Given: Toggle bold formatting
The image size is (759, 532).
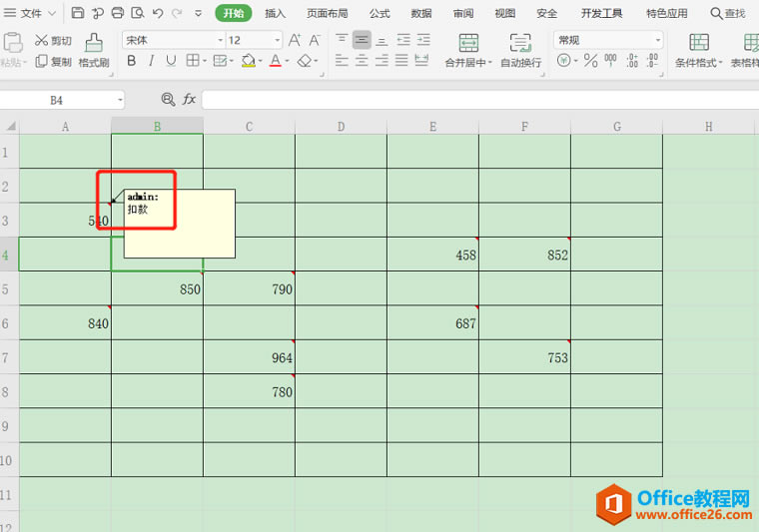Looking at the screenshot, I should pyautogui.click(x=131, y=61).
